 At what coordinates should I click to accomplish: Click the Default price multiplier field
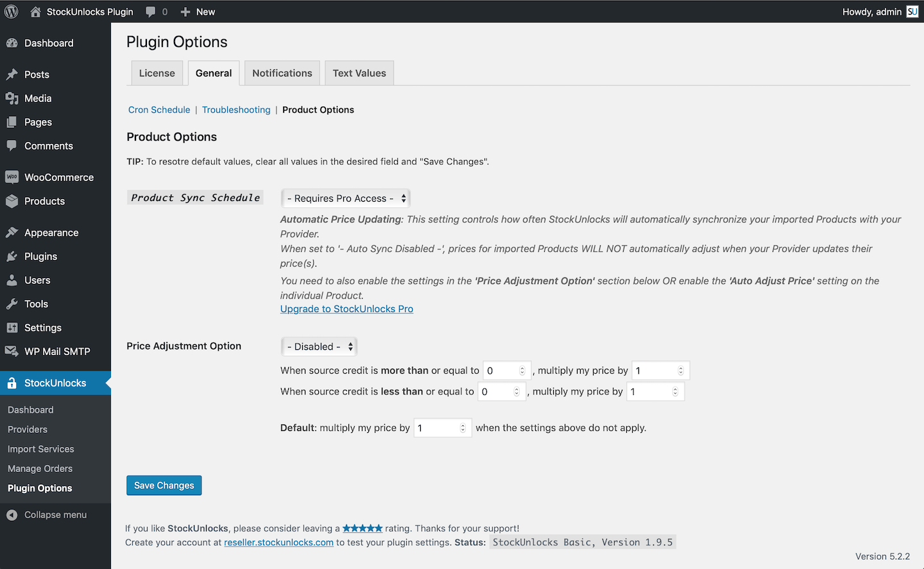point(436,428)
